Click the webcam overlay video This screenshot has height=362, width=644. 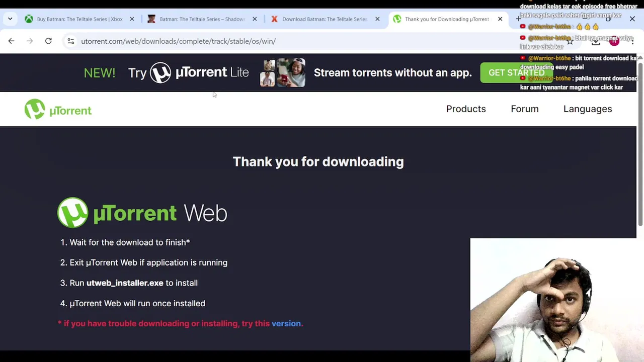point(557,300)
